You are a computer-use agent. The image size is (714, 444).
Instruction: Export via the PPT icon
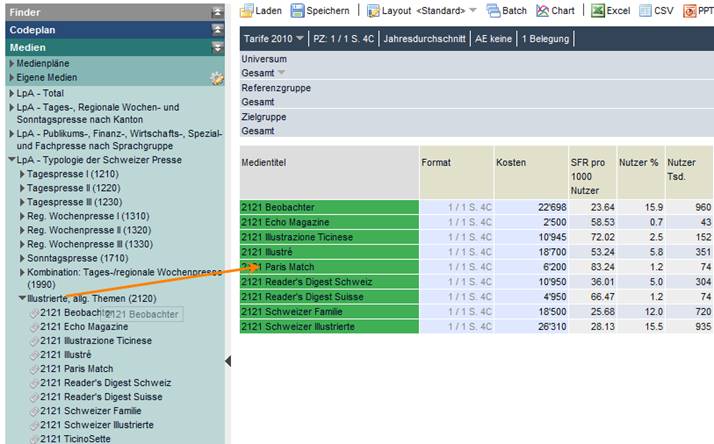point(689,10)
